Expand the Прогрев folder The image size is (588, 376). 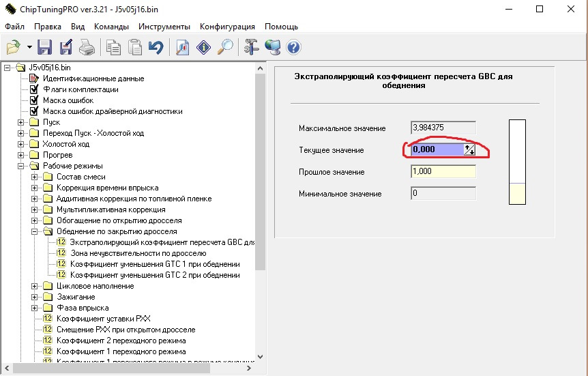point(21,155)
